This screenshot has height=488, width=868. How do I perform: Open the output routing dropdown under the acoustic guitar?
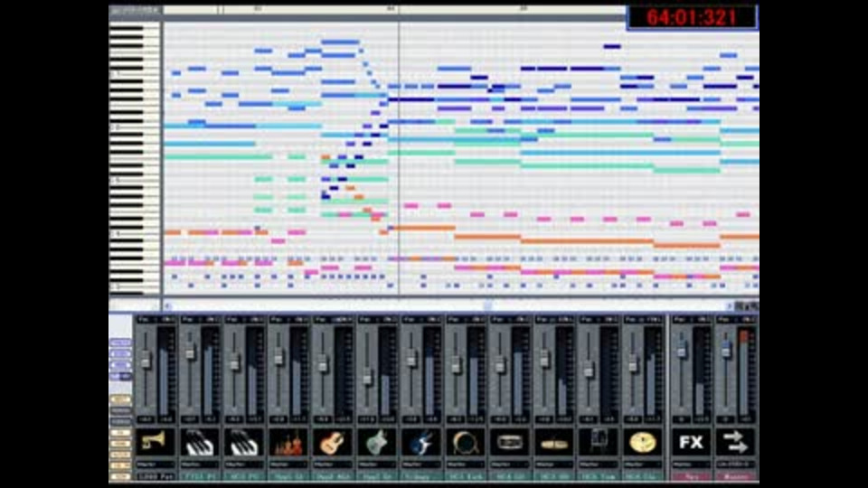click(333, 465)
